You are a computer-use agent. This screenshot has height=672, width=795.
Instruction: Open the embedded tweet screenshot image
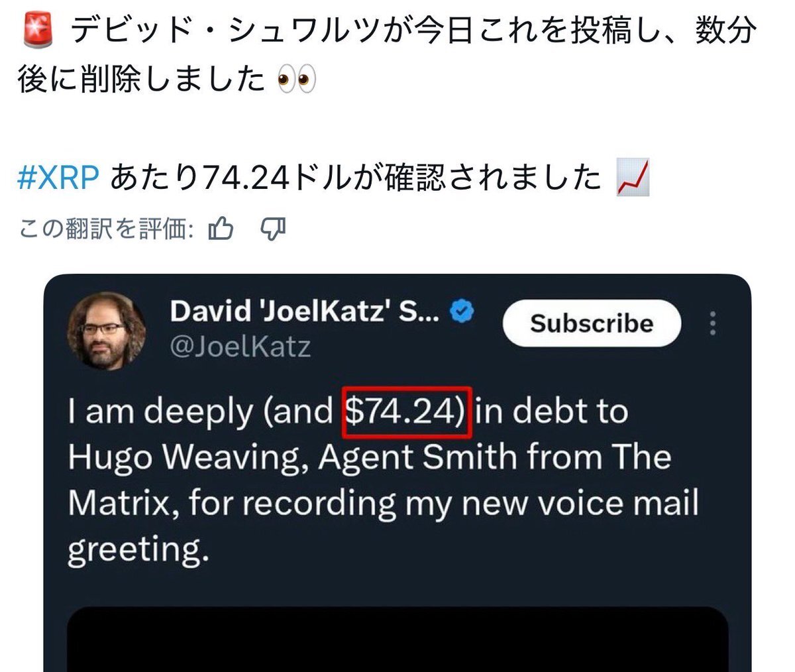[397, 473]
